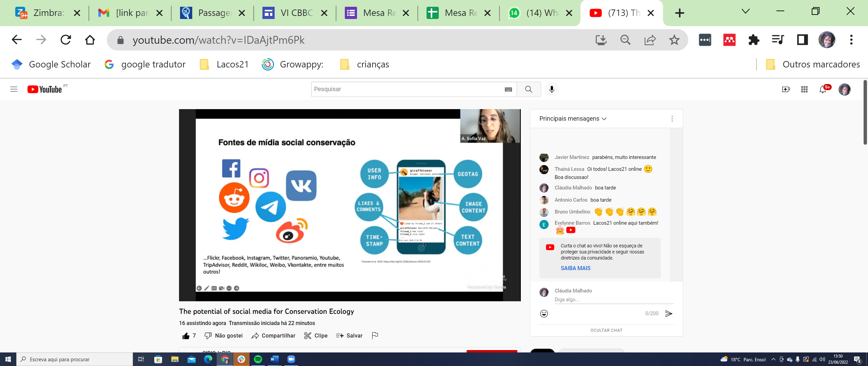Create a clip with Clipe button
This screenshot has height=366, width=868.
[316, 335]
